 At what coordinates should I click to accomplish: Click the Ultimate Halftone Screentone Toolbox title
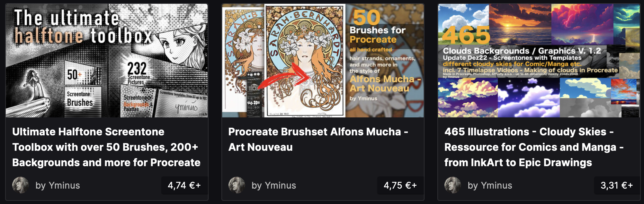click(x=106, y=147)
